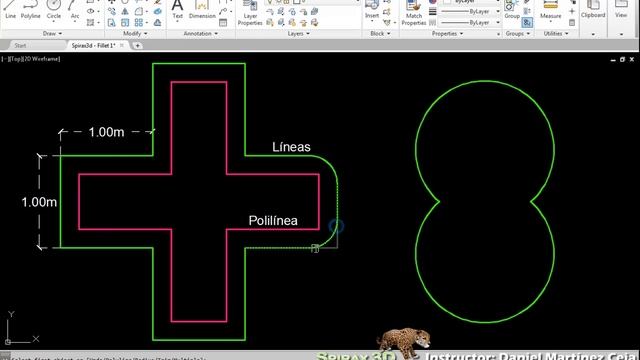Select the Polyline tool

(x=31, y=10)
